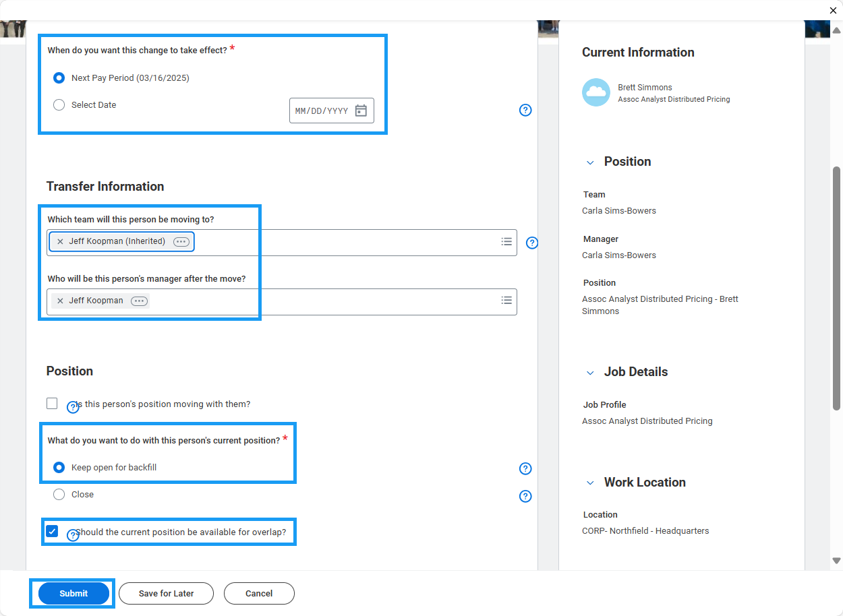
Task: Click the MM/DD/YYYY date input field
Action: [x=322, y=111]
